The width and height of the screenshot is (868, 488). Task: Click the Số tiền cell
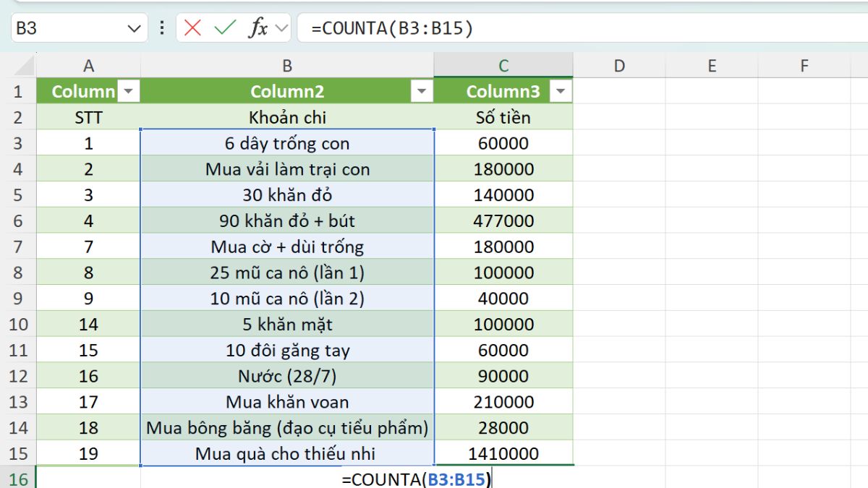pos(503,117)
